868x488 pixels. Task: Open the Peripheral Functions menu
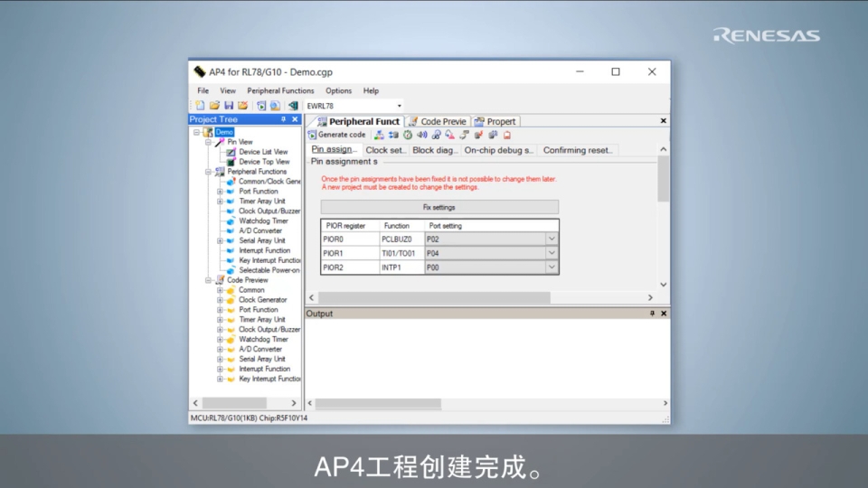point(280,90)
